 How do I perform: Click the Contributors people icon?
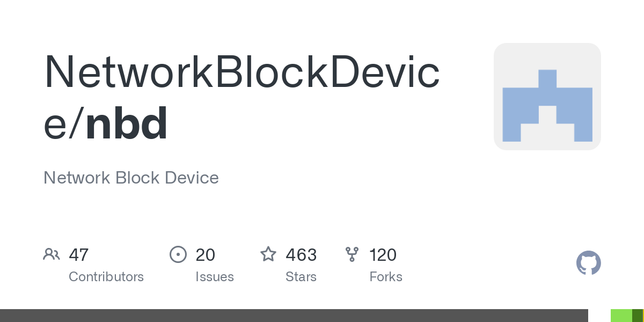click(52, 254)
